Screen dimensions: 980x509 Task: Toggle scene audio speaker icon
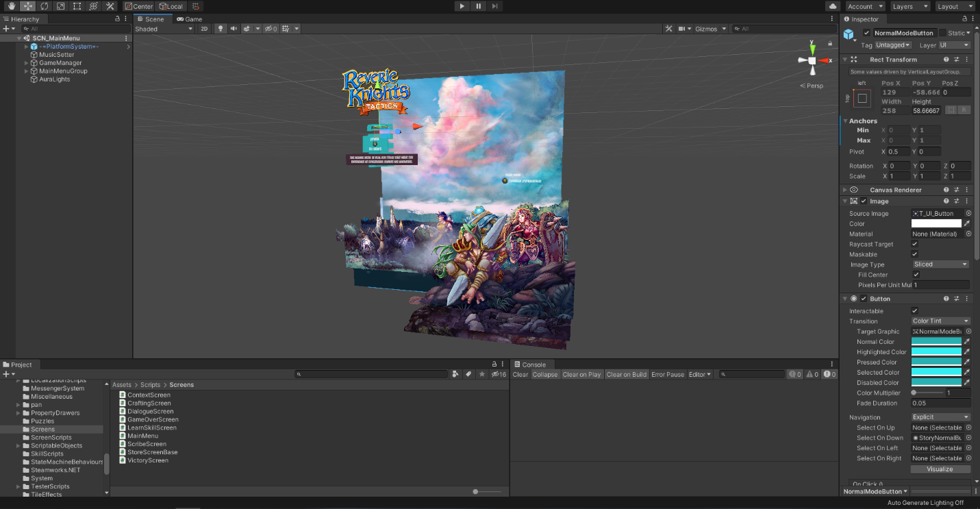pos(234,29)
